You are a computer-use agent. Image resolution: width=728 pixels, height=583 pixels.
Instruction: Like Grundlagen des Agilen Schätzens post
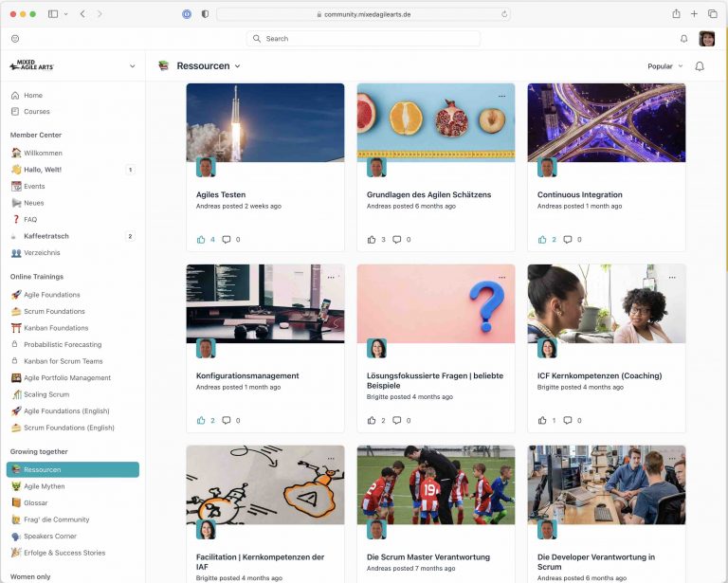pos(372,240)
